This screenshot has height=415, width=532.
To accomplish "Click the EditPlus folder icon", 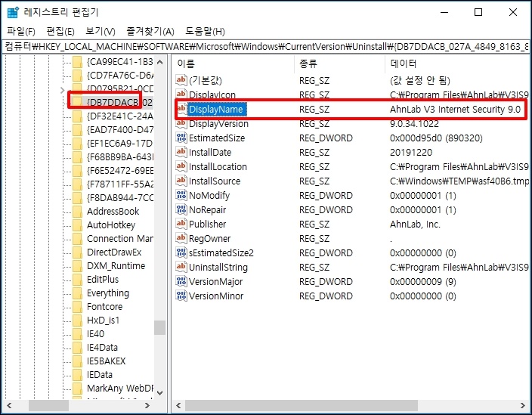I will [77, 279].
